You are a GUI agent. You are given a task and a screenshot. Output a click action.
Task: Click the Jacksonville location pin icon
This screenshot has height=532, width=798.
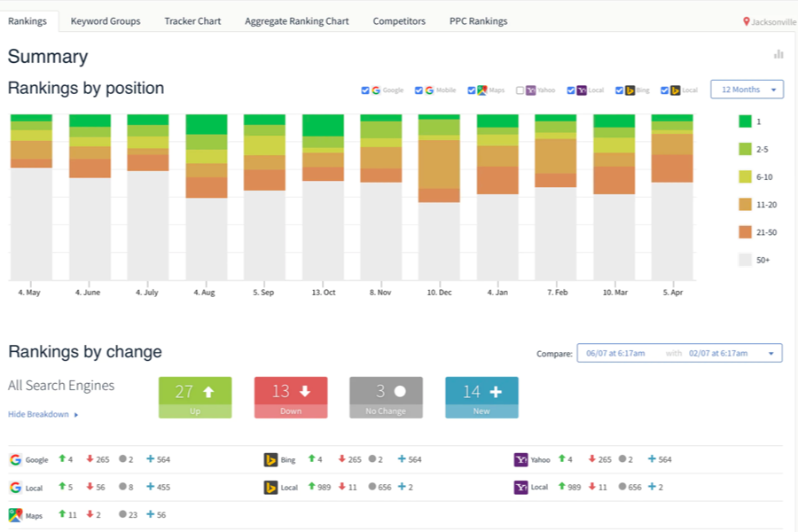(746, 21)
